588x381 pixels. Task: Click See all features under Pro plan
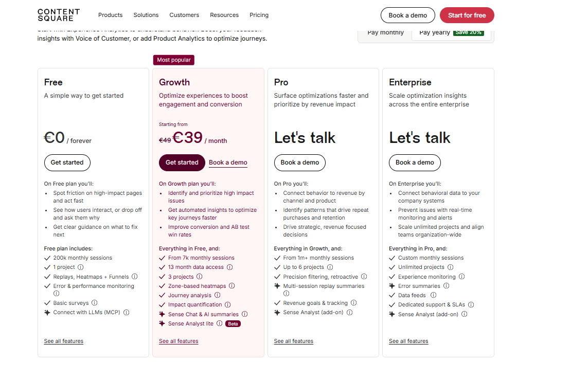294,341
